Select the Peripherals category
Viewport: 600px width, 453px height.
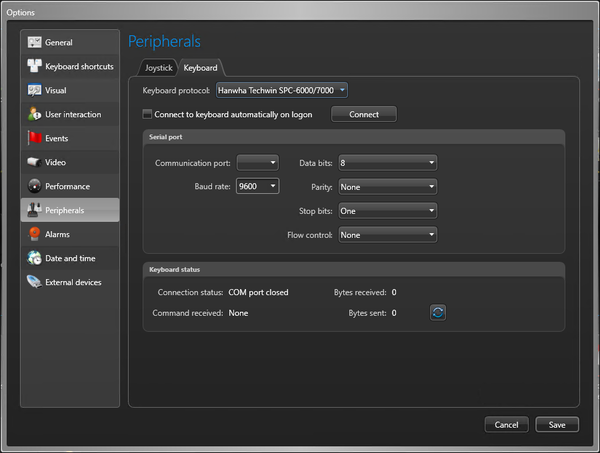click(70, 210)
